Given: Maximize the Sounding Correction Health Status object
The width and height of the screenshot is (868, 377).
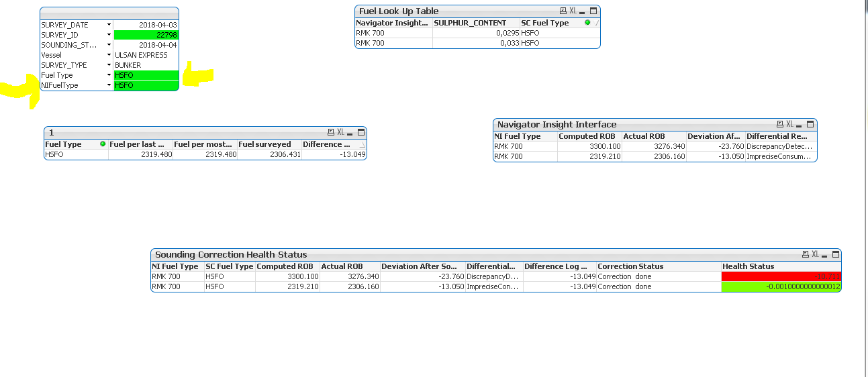Looking at the screenshot, I should [835, 254].
